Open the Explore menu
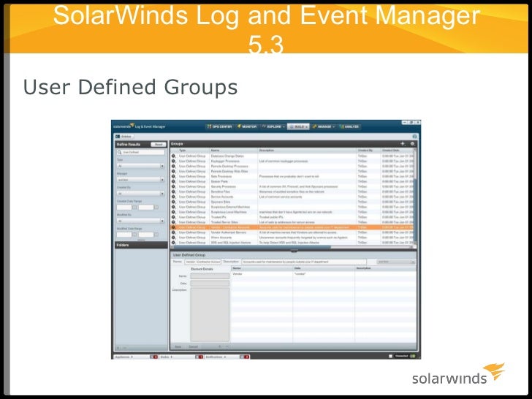The width and height of the screenshot is (532, 399). click(273, 126)
